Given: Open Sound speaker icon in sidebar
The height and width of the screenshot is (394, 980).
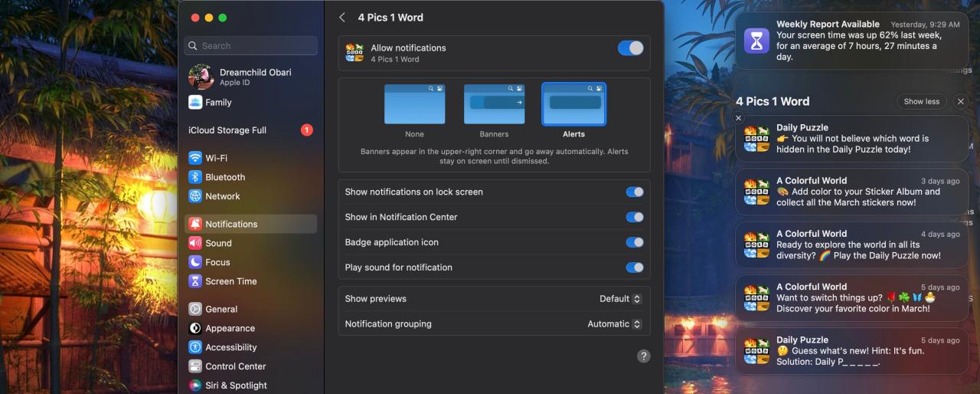Looking at the screenshot, I should (195, 243).
